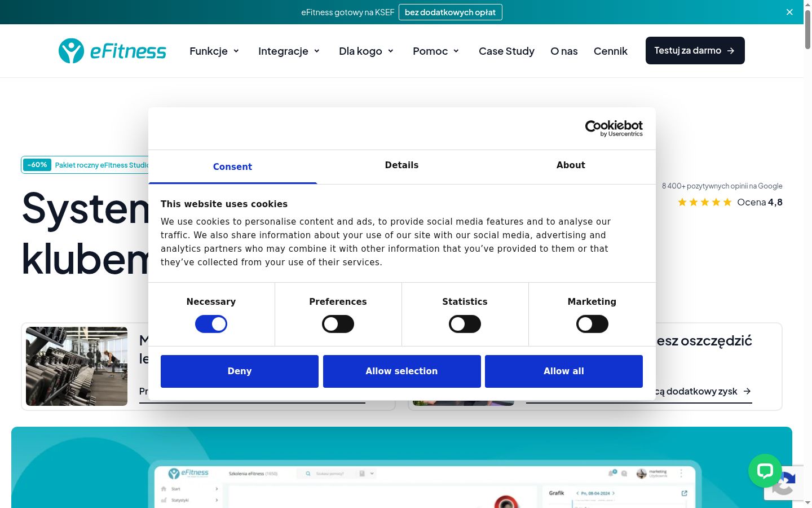Click the -60% Pakiet roczny promo badge

85,165
